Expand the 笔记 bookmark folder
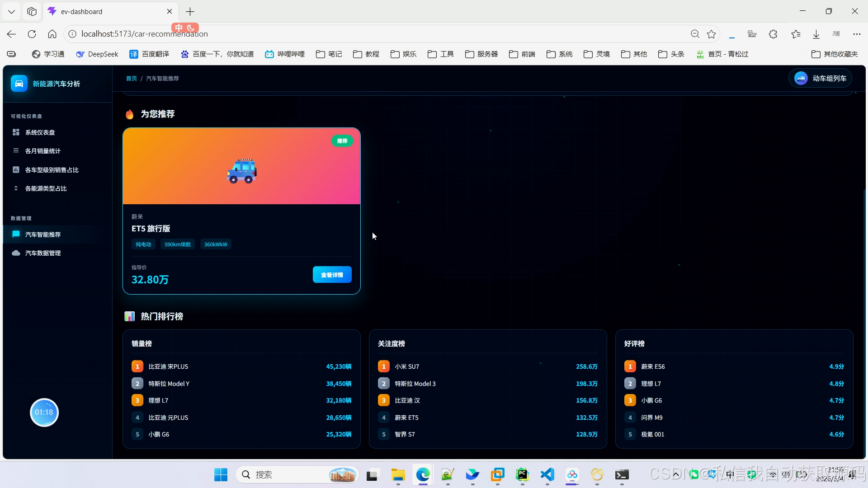Screen dimensions: 868x488 point(329,54)
